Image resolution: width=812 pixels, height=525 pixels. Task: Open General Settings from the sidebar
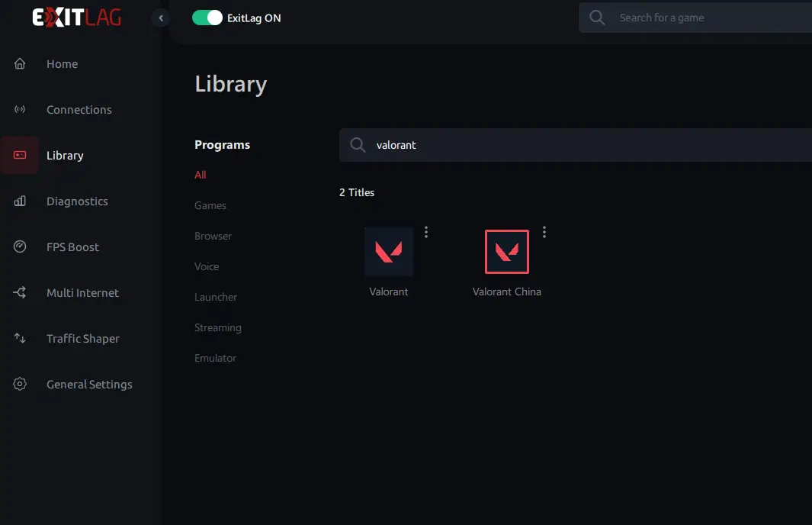click(88, 385)
